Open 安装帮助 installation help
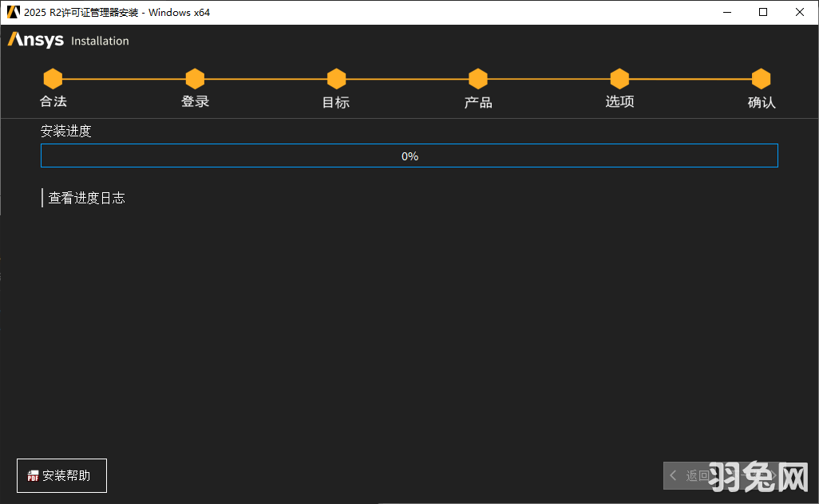 click(61, 476)
